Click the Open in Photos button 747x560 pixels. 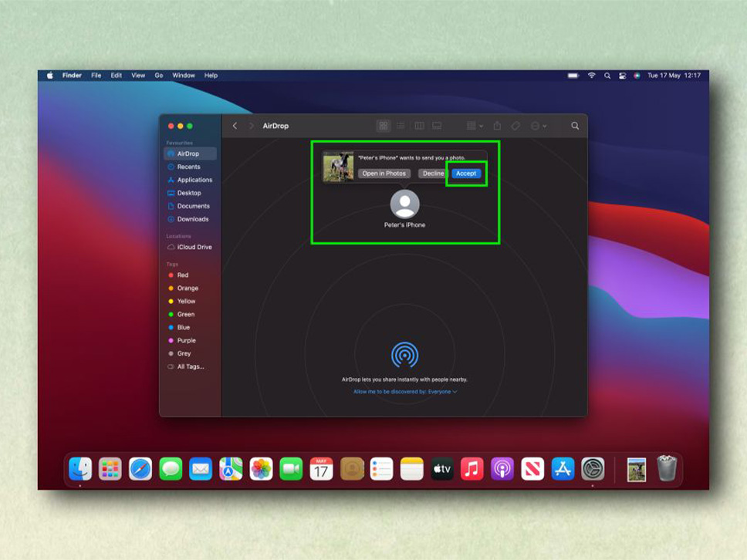pos(384,174)
